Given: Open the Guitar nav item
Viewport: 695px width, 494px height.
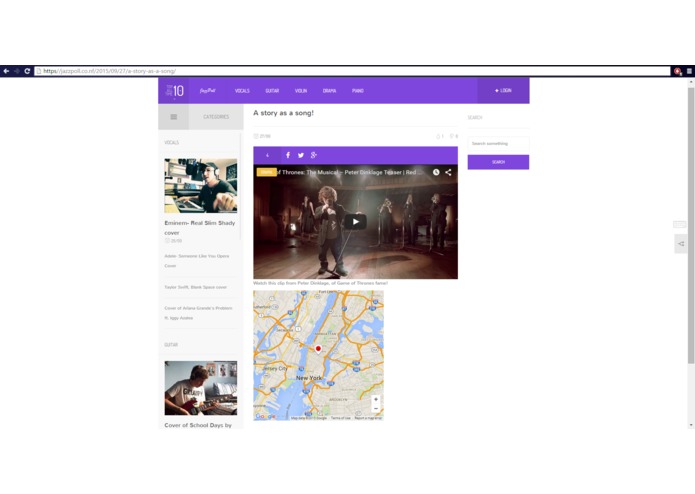Looking at the screenshot, I should pyautogui.click(x=272, y=91).
